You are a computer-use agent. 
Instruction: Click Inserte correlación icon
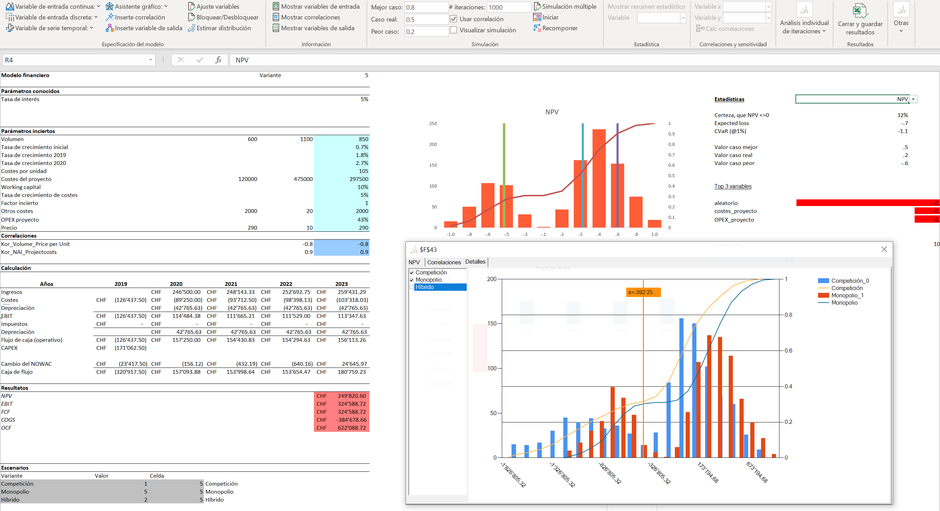click(109, 17)
